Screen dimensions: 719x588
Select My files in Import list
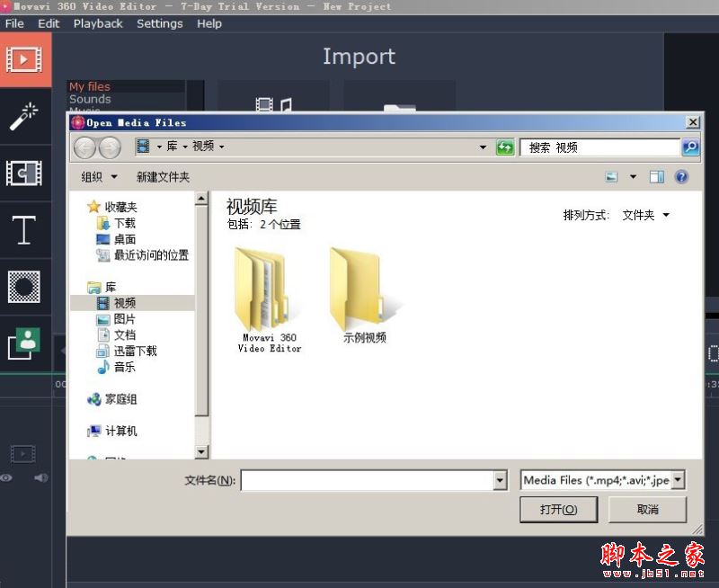[x=90, y=86]
